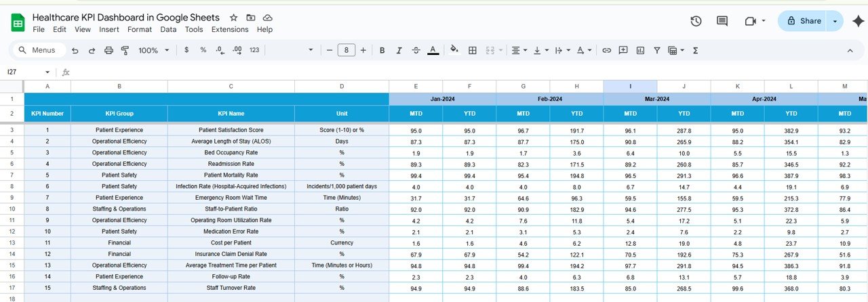Click the formula bar
This screenshot has height=302, width=868.
[468, 72]
